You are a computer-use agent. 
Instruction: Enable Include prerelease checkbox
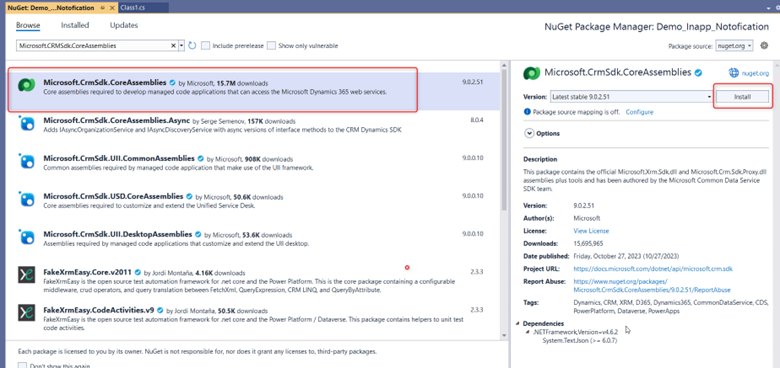pyautogui.click(x=205, y=46)
